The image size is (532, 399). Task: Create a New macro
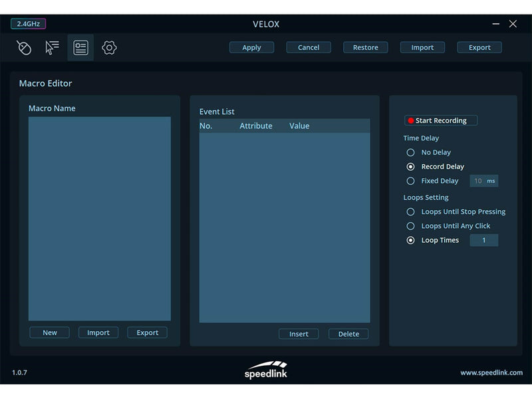[x=49, y=332]
